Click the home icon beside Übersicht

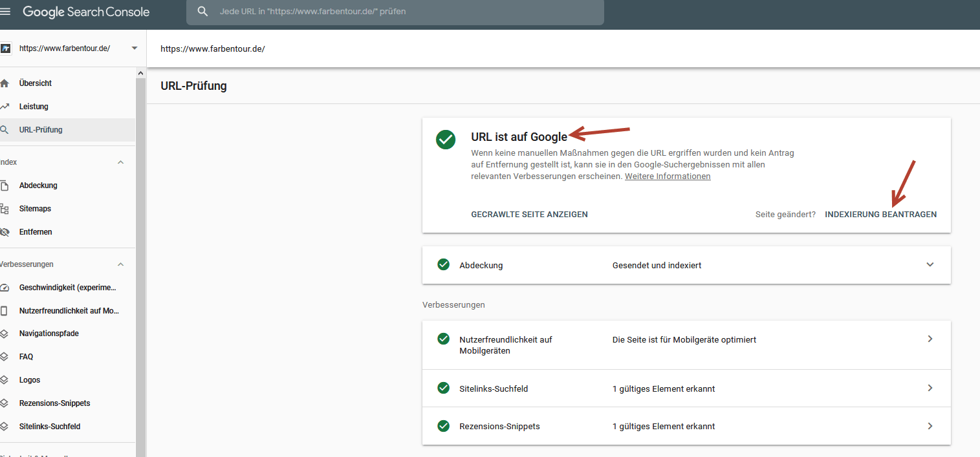tap(5, 83)
